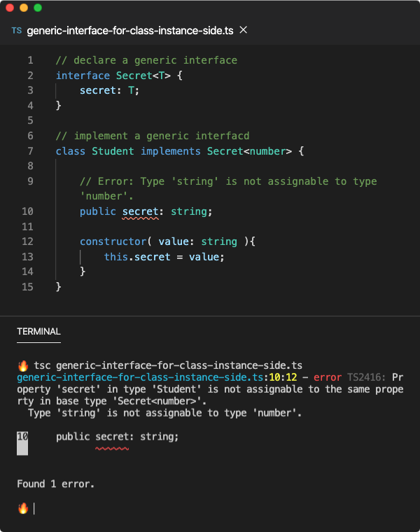Open the TERMINAL panel tab
The image size is (420, 532).
38,332
